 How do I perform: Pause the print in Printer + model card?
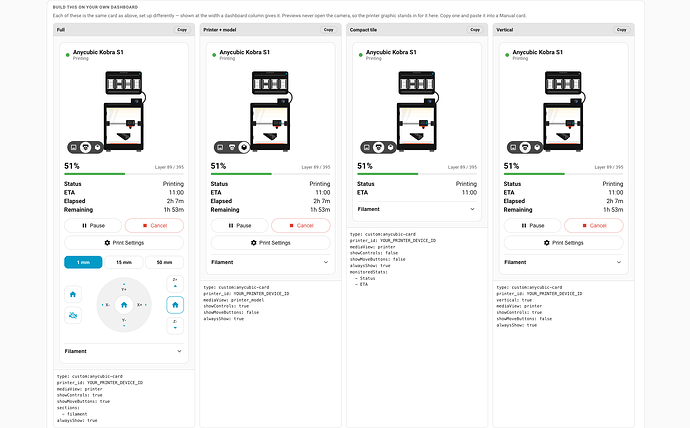coord(239,225)
